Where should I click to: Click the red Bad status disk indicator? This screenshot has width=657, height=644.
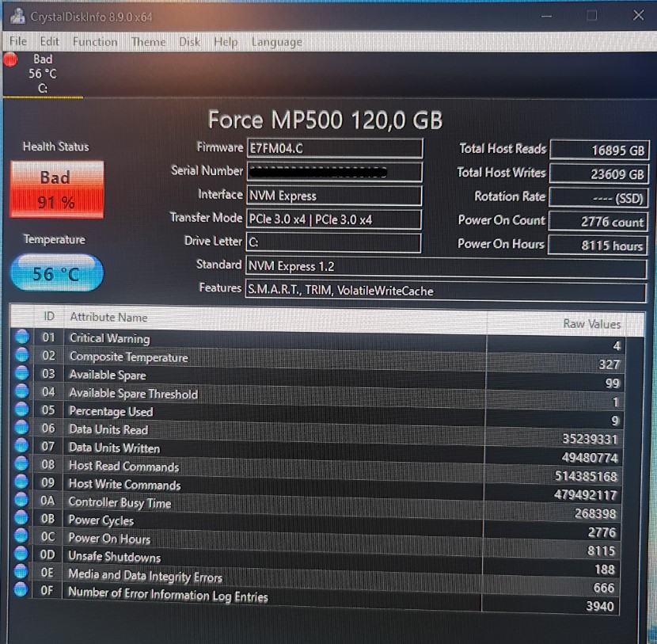point(10,60)
